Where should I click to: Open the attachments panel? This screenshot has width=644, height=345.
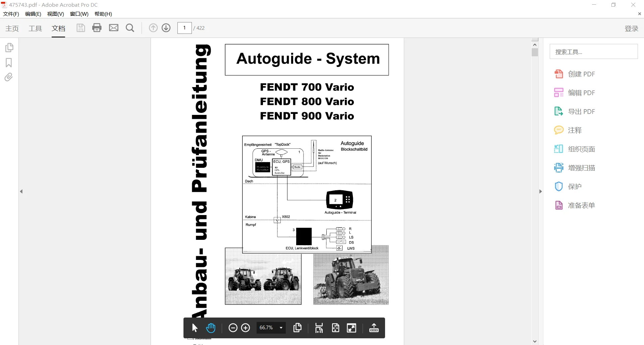point(9,77)
